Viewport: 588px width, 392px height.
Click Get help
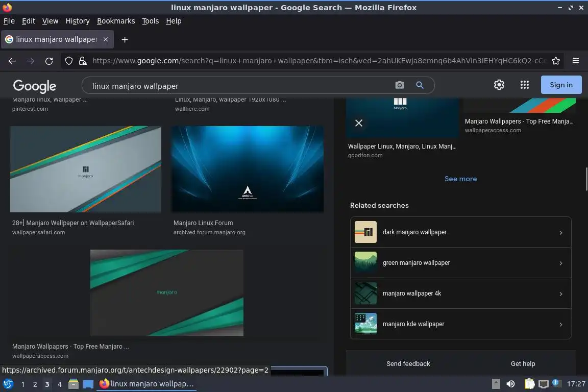[523, 363]
